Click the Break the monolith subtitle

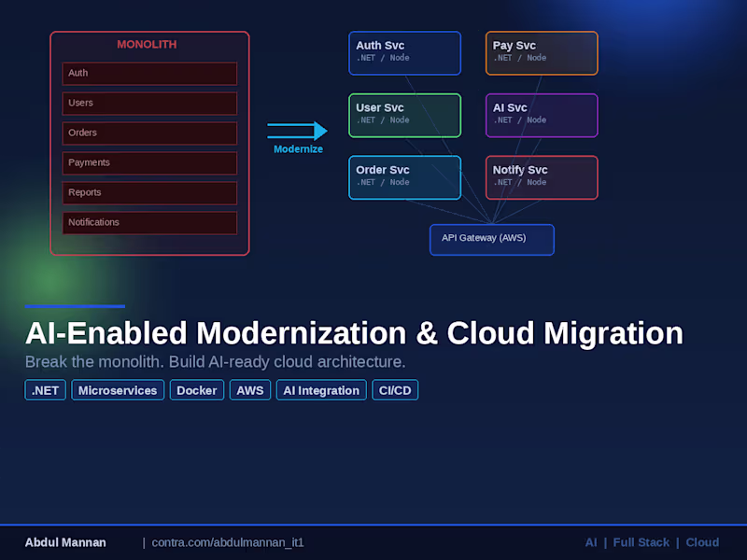(x=216, y=362)
